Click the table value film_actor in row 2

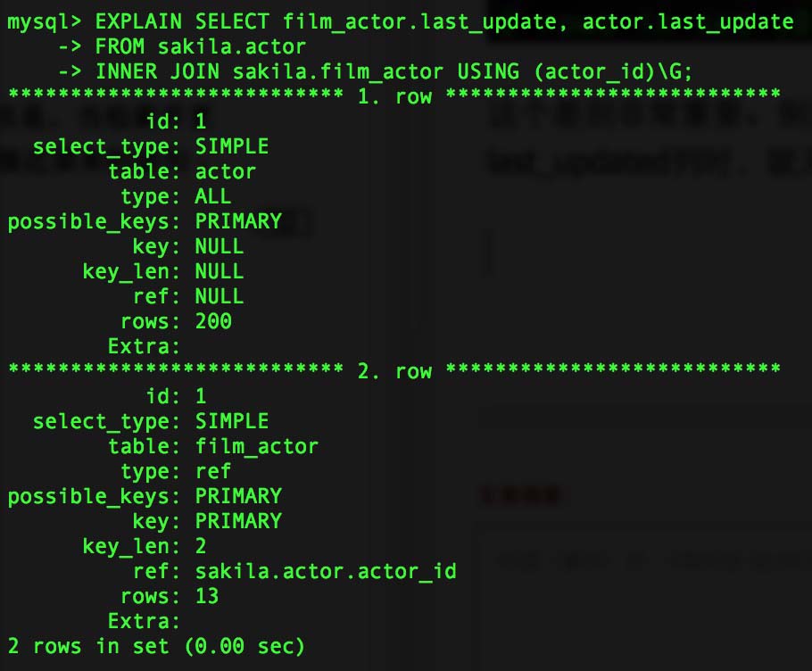[x=257, y=446]
